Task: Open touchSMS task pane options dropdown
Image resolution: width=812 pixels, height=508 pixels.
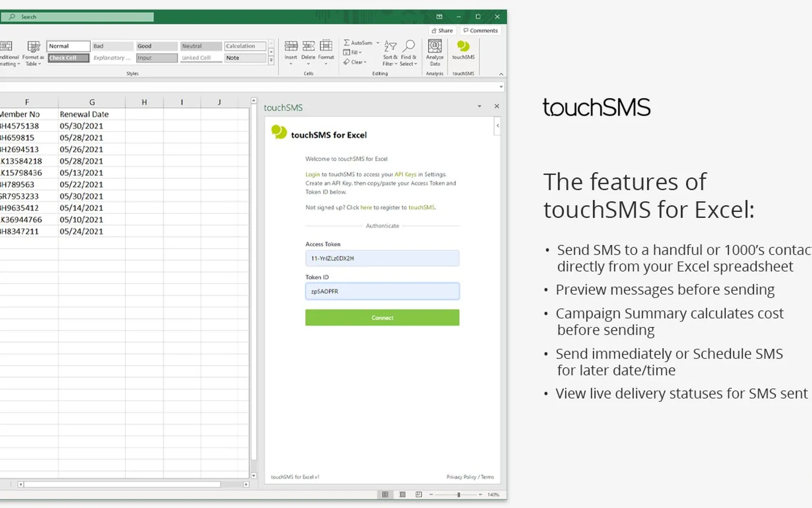Action: (479, 106)
